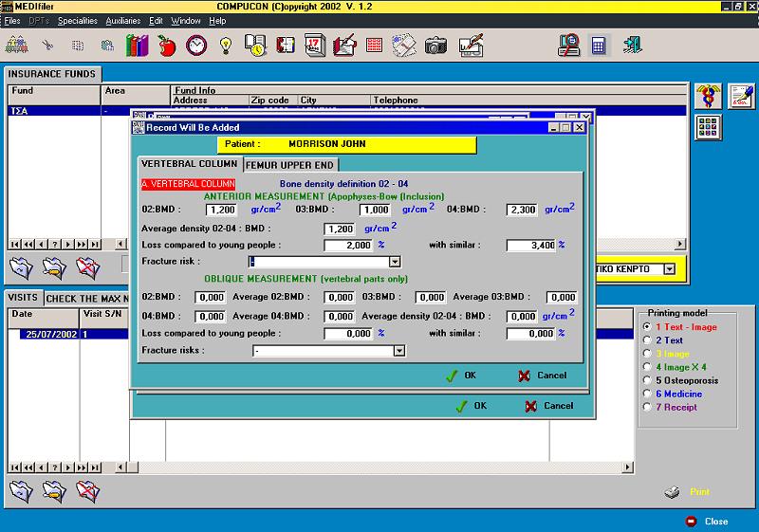Click the light bulb toolbar icon
Viewport: 759px width, 532px height.
(x=226, y=46)
